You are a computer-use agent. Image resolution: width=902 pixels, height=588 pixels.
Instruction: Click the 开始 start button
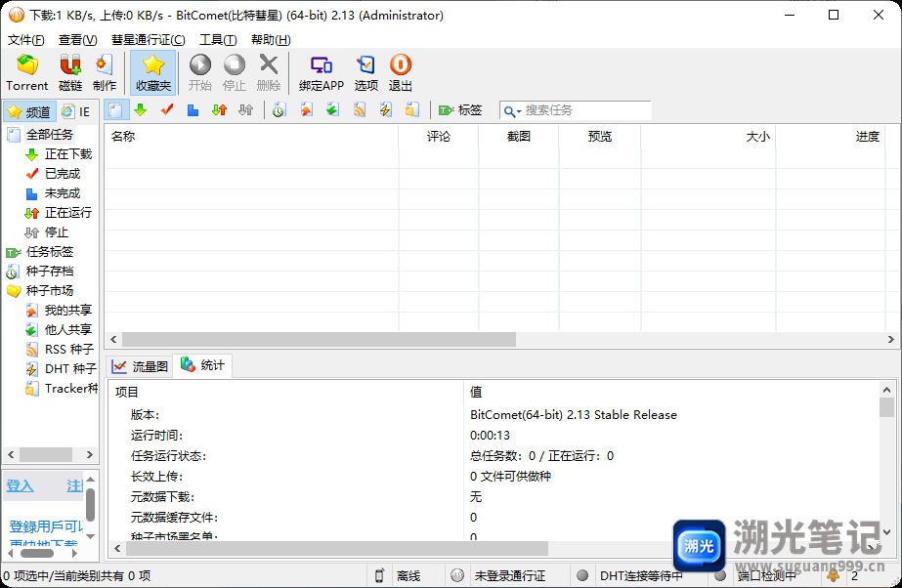click(x=200, y=72)
